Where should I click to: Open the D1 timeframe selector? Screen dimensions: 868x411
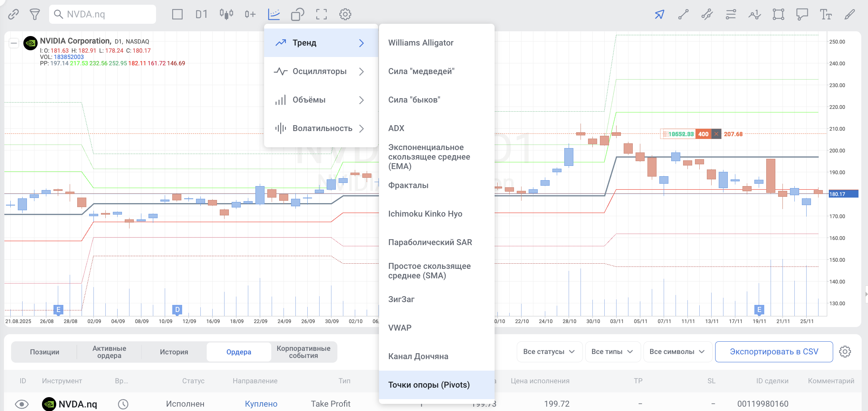click(x=202, y=15)
